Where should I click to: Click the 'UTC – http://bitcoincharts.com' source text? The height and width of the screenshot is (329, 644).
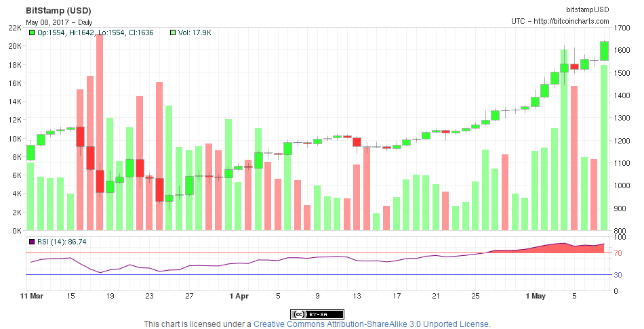(x=560, y=21)
